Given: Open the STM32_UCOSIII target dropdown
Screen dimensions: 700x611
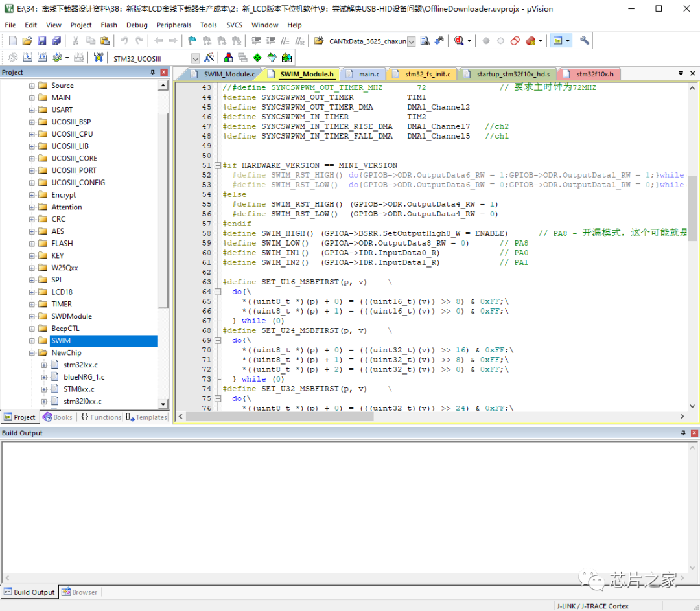Looking at the screenshot, I should (x=196, y=58).
